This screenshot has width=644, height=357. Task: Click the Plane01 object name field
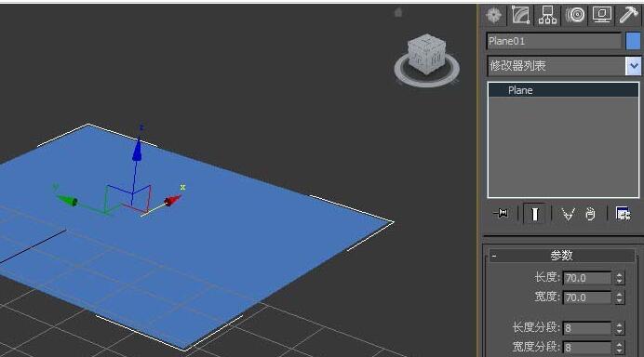click(554, 41)
